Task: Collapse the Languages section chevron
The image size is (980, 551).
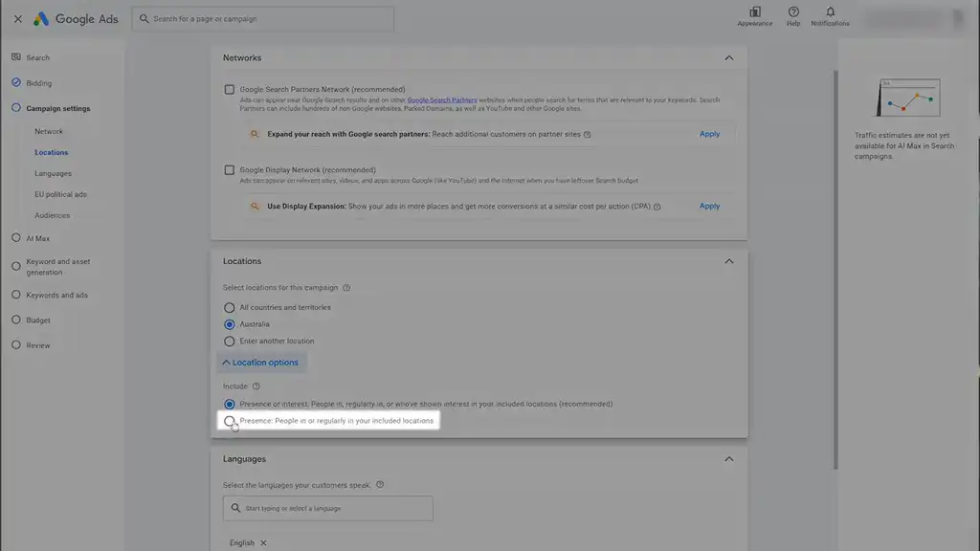Action: [728, 458]
